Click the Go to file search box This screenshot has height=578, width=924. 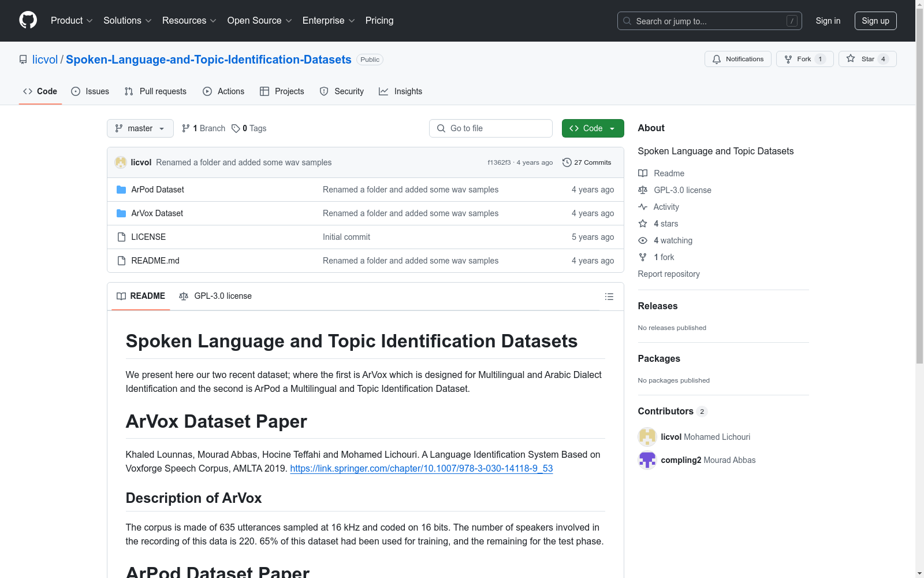pos(491,128)
